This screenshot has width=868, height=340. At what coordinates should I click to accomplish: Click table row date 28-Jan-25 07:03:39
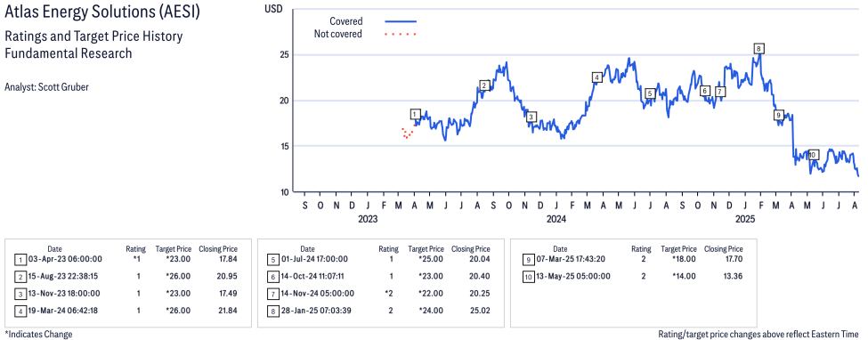point(317,311)
